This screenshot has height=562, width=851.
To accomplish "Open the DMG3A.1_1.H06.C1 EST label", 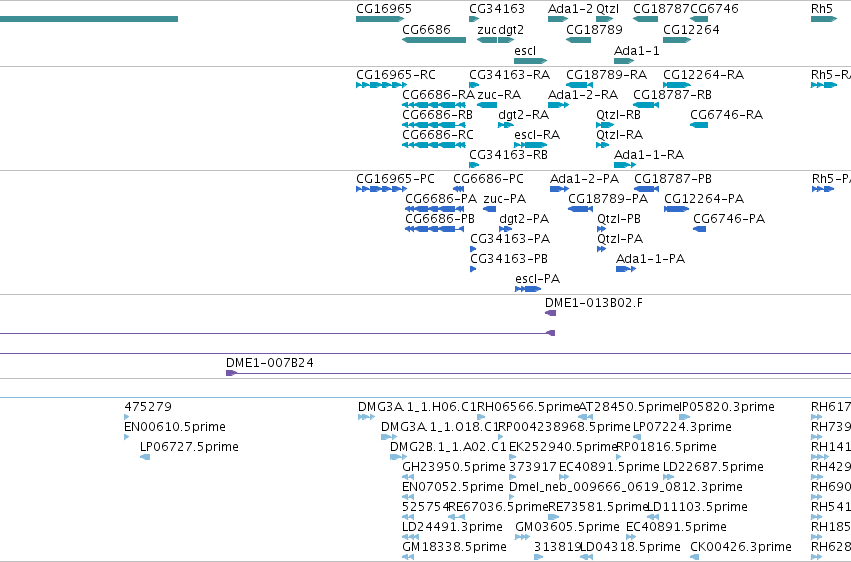I will pos(417,407).
